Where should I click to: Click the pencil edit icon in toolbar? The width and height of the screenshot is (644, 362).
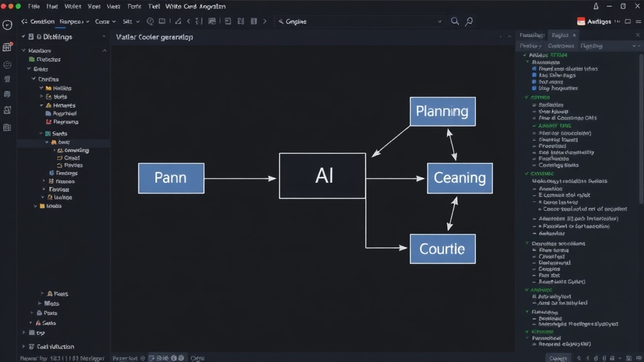point(178,21)
